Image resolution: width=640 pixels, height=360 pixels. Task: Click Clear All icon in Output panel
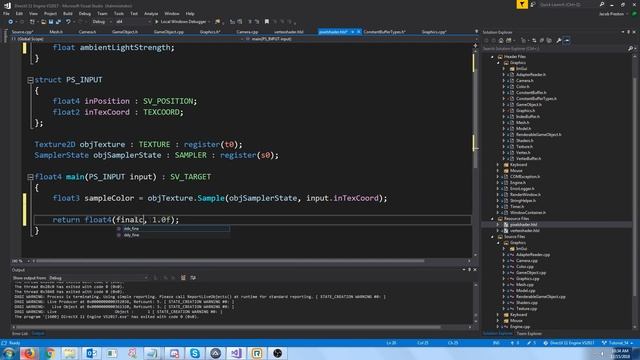pyautogui.click(x=183, y=278)
